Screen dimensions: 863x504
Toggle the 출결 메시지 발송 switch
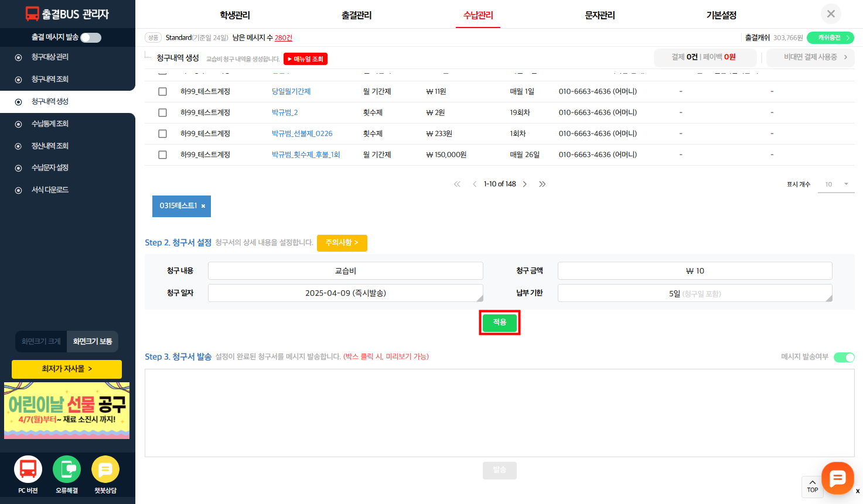91,37
